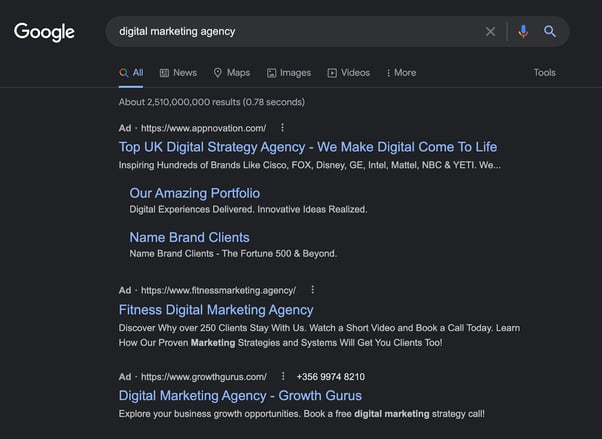
Task: Click 'Explore your business growth opportunities' description
Action: point(301,414)
